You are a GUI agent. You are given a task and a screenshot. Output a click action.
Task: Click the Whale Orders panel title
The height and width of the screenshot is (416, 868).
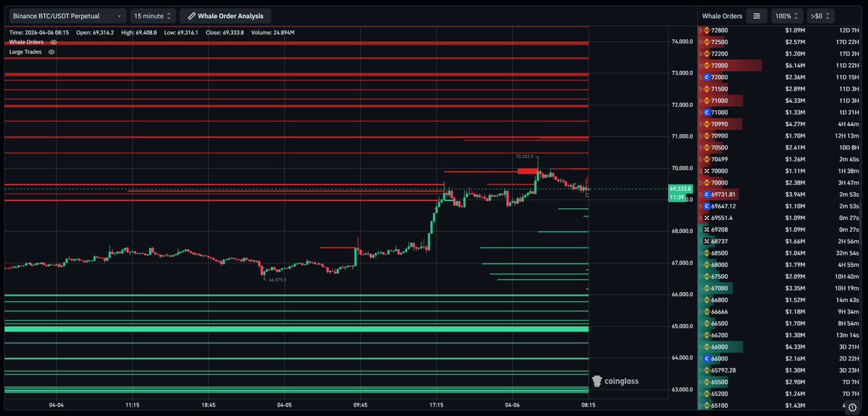tap(722, 16)
